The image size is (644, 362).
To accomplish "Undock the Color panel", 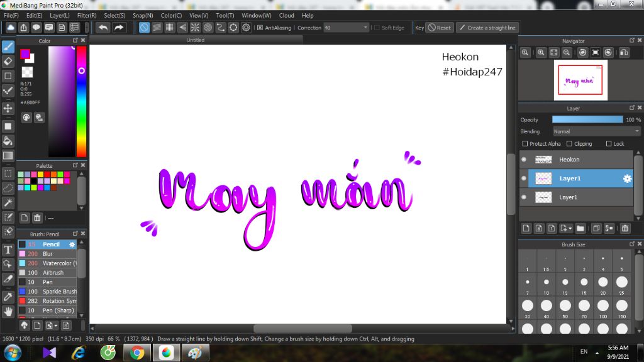I will tap(75, 40).
